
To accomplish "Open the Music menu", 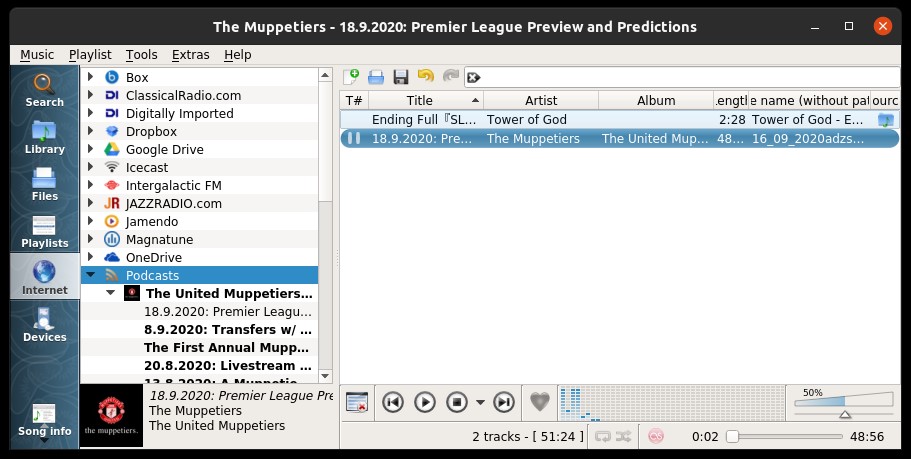I will [x=37, y=55].
